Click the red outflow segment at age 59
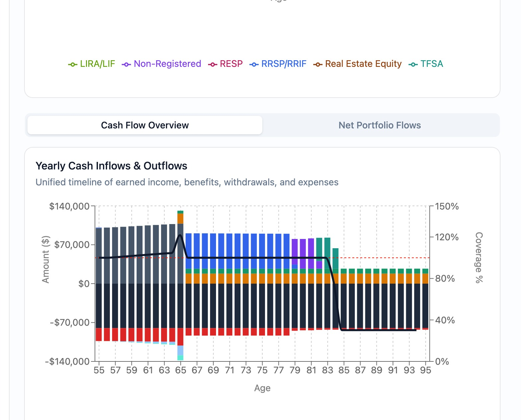The image size is (521, 420). (x=131, y=335)
